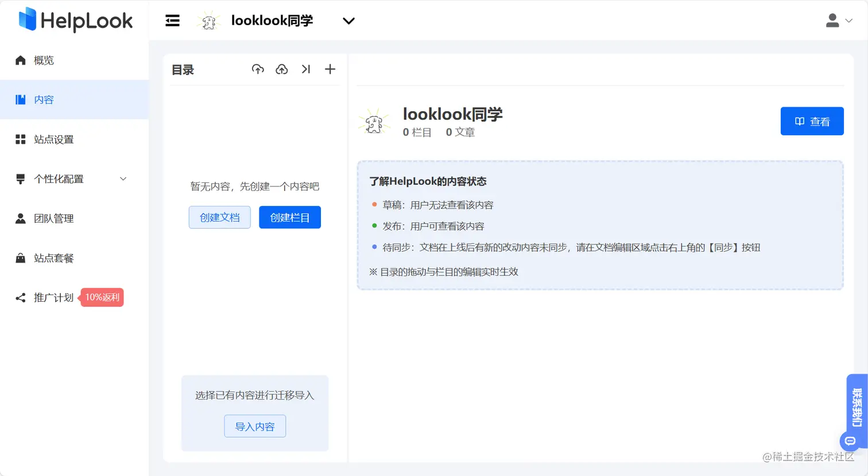Click the 待同步 pending sync status line

pos(566,247)
